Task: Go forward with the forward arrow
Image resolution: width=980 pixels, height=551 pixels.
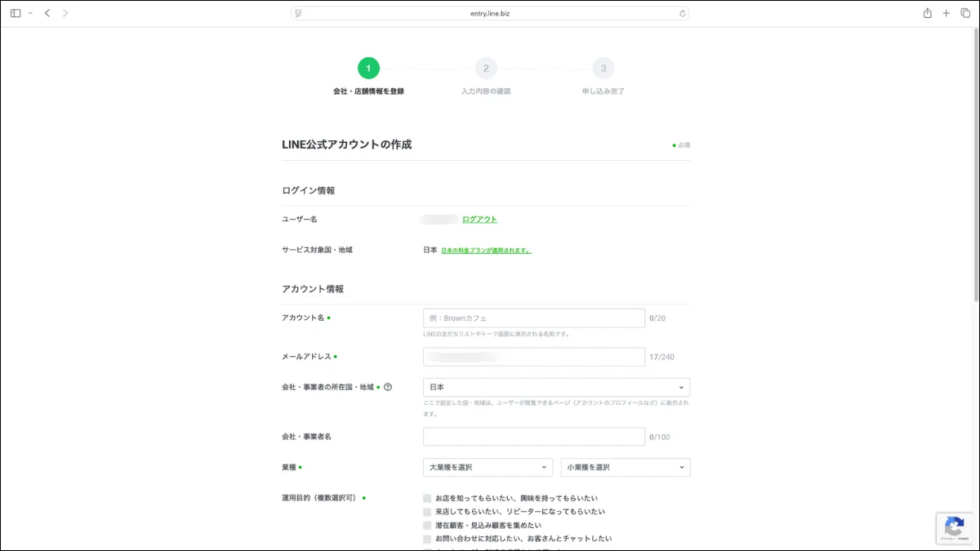Action: (65, 13)
